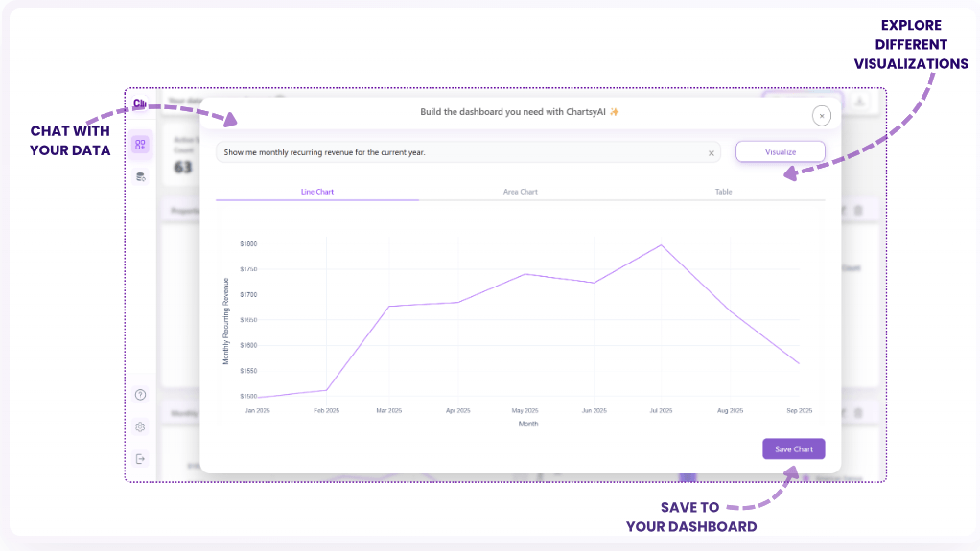
Task: Click the 'Month' x-axis title
Action: pos(528,425)
